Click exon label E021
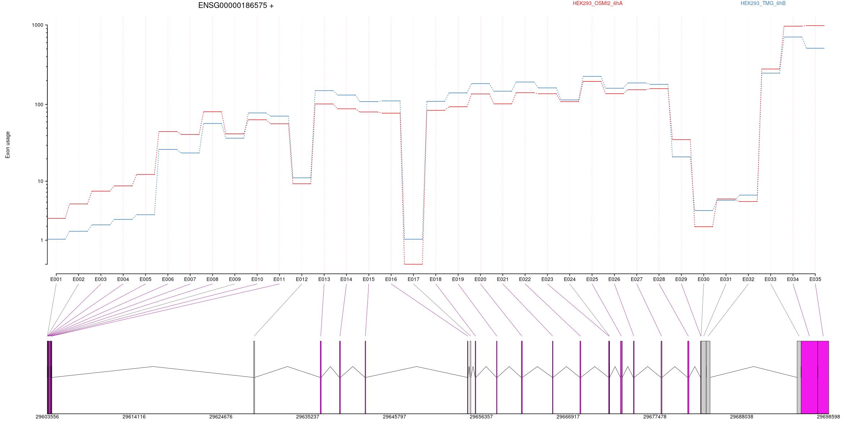 pyautogui.click(x=503, y=279)
